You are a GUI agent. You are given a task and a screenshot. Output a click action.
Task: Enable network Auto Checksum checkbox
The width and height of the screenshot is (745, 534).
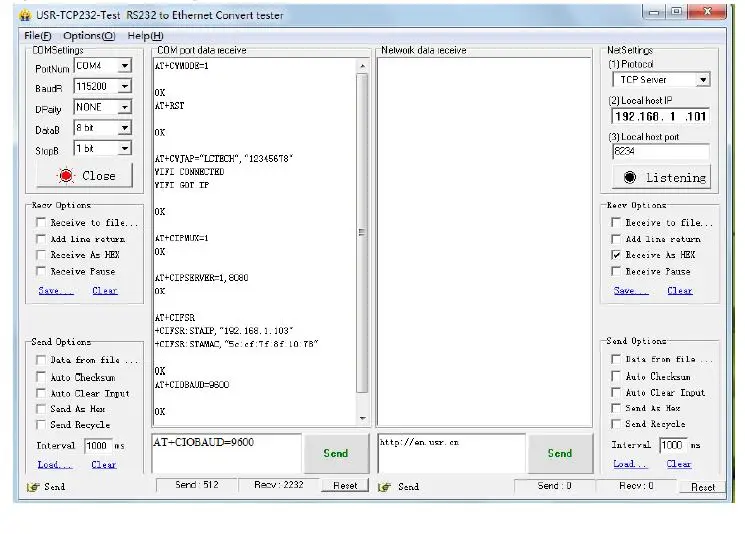(616, 376)
